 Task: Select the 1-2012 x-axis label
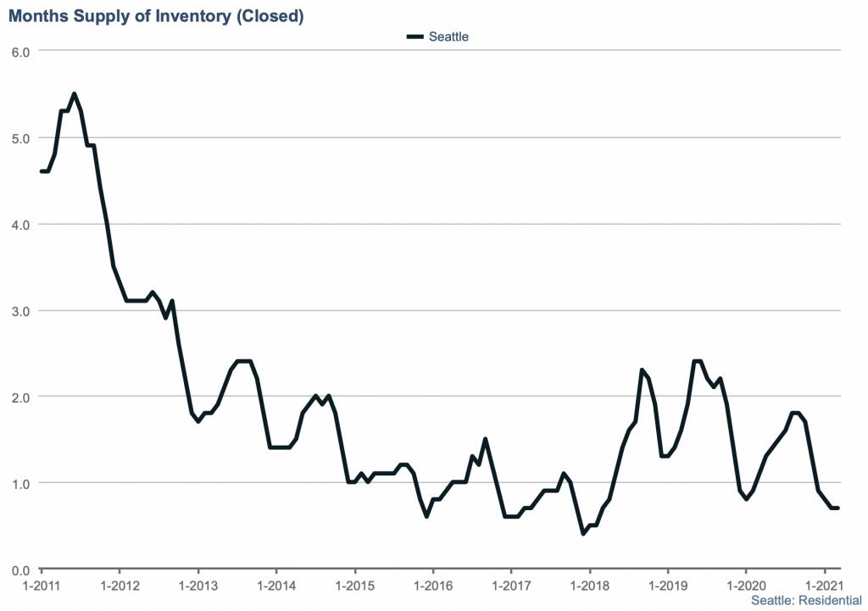click(x=119, y=585)
